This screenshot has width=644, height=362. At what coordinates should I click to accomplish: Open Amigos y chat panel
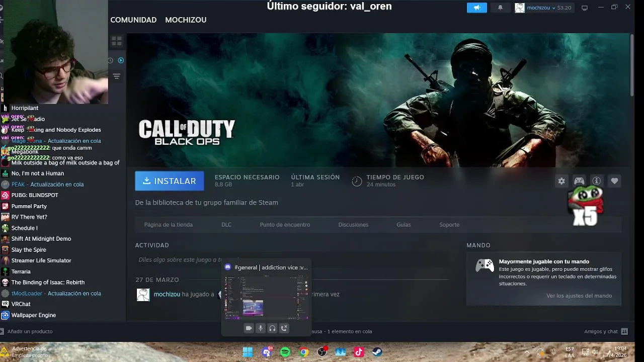606,331
